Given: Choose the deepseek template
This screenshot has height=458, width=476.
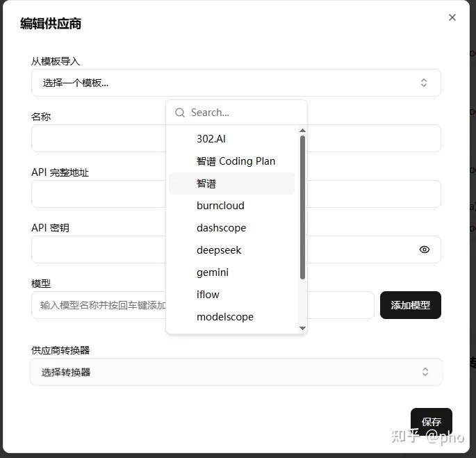Looking at the screenshot, I should point(232,250).
